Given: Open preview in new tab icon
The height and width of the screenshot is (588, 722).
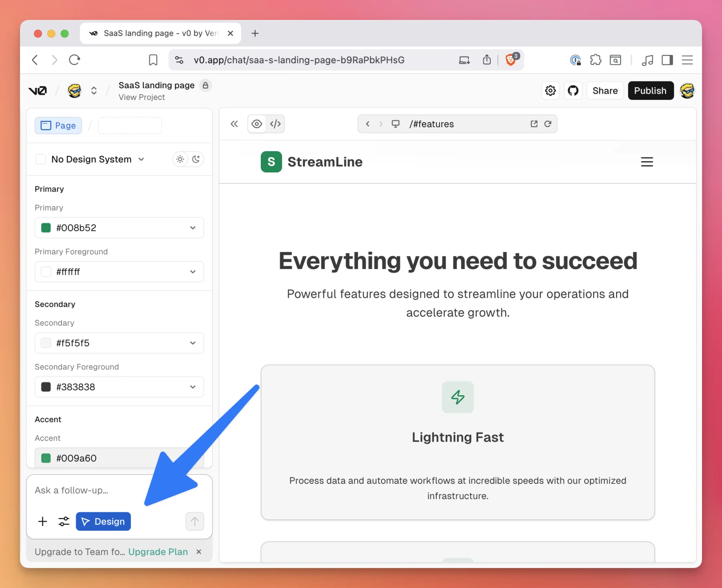Looking at the screenshot, I should point(534,124).
